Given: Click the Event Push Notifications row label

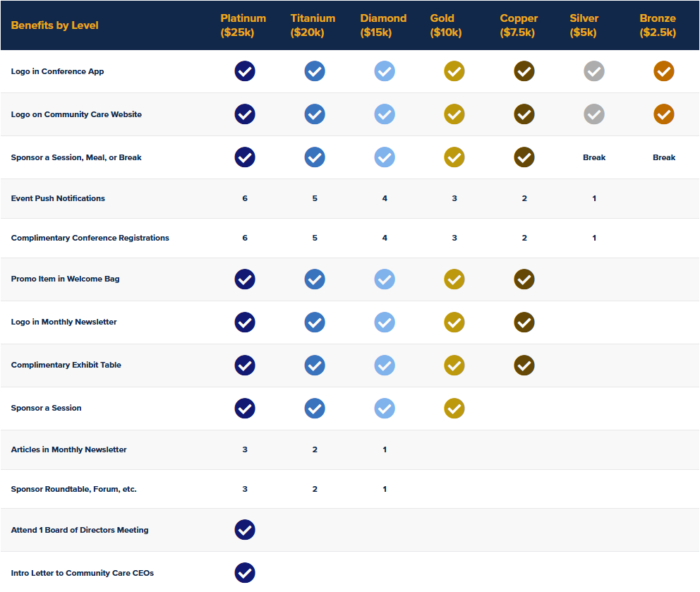Looking at the screenshot, I should click(x=58, y=198).
